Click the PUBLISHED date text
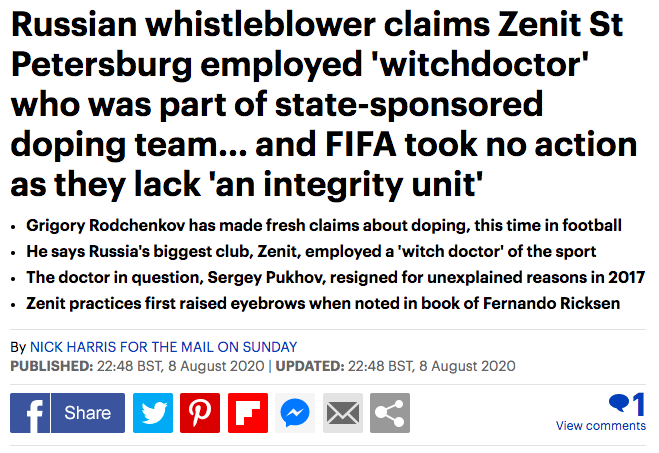This screenshot has height=453, width=659. 137,366
